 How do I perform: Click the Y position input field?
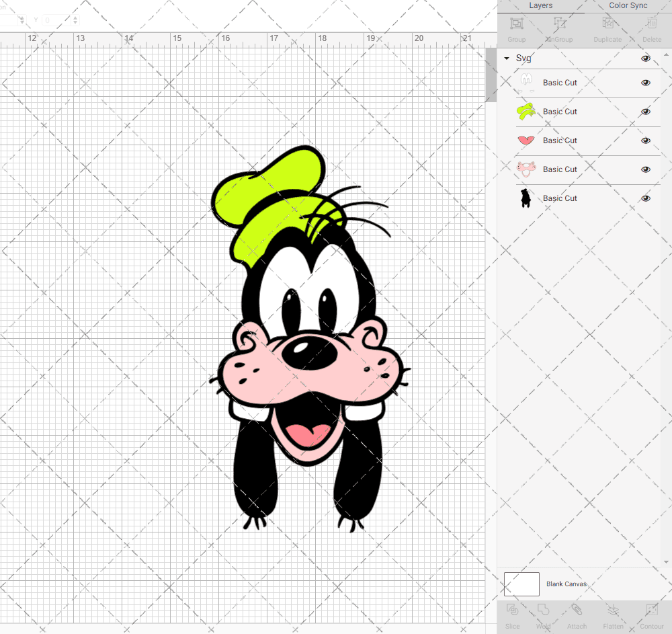point(56,19)
